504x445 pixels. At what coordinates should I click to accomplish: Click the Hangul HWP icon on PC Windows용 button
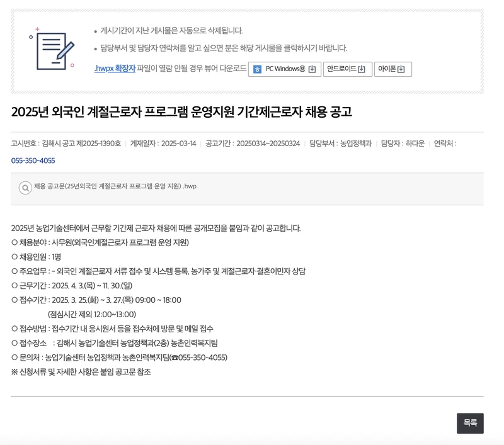(x=258, y=69)
